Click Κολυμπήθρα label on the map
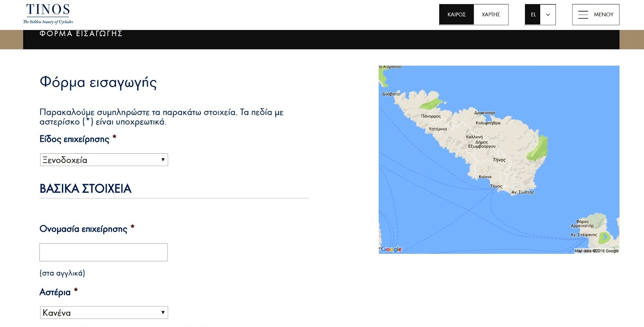Viewport: 644px width, 327px height. [488, 123]
